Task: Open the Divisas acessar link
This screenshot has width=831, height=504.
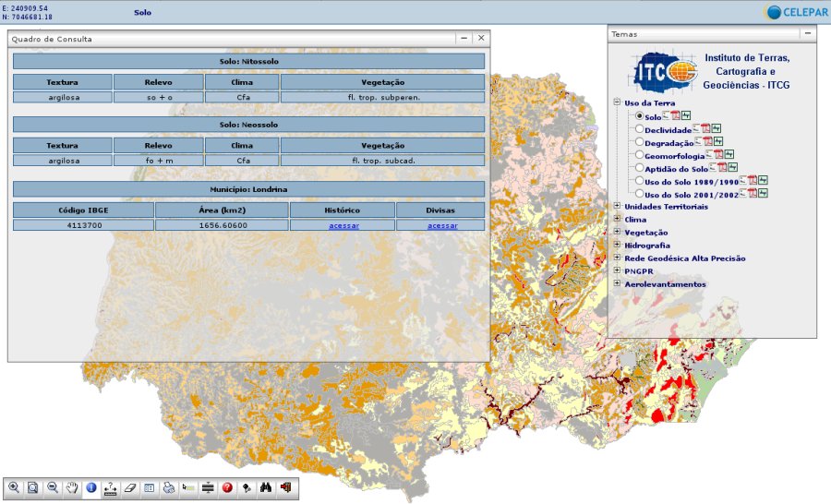Action: pos(440,225)
